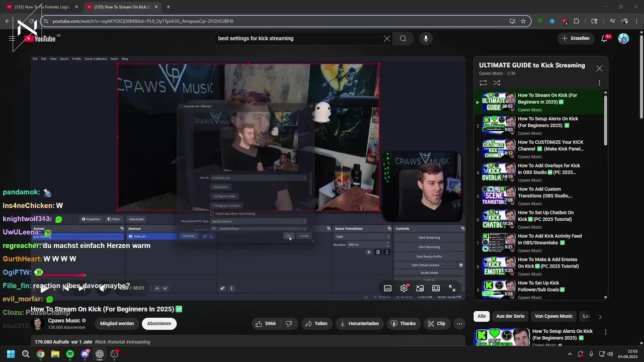Viewport: 644px width, 362px height.
Task: Show more filter chips with arrow
Action: coord(600,317)
